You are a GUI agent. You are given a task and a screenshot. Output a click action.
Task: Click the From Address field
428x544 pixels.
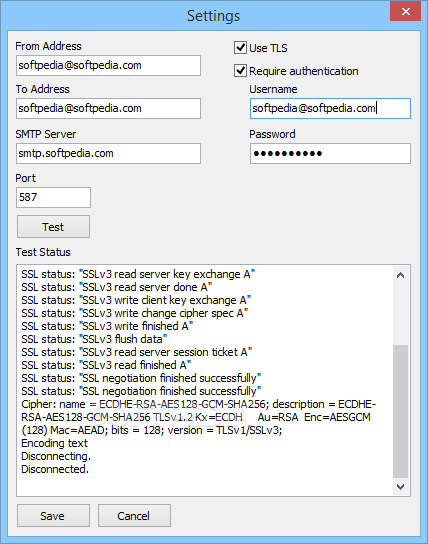(108, 65)
